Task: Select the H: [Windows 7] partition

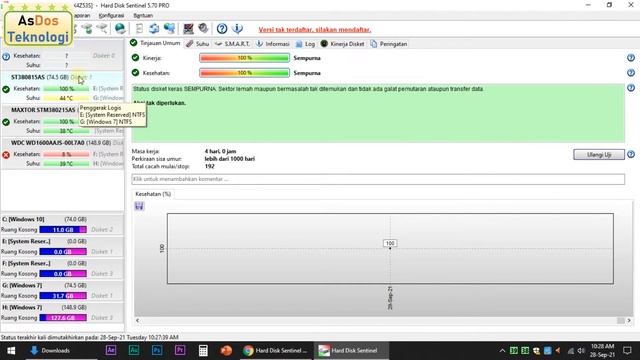Action: 62,313
